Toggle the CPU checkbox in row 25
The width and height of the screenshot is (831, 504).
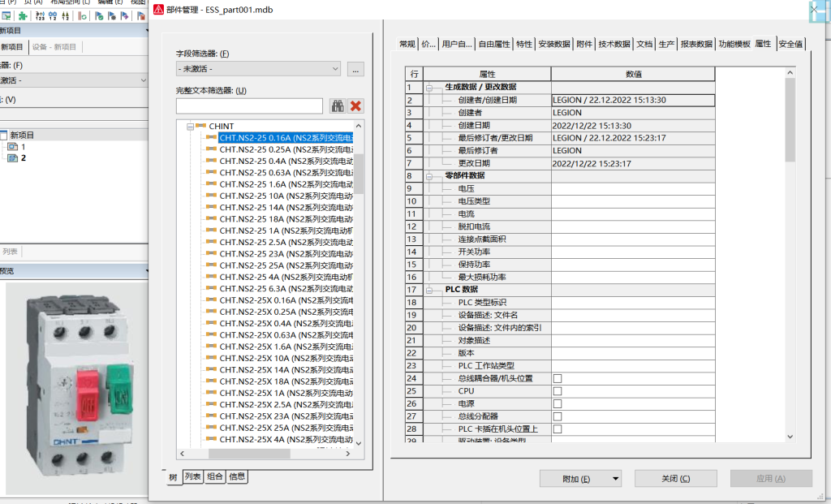(558, 391)
